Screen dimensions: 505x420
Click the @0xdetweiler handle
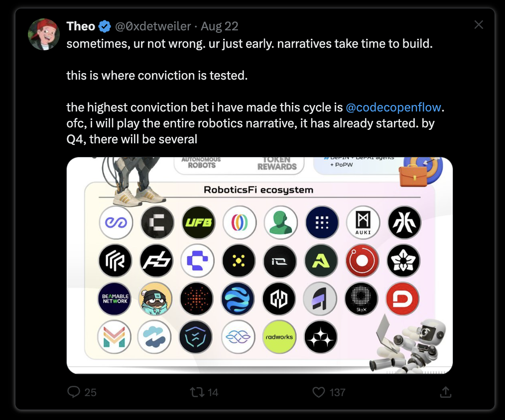pyautogui.click(x=153, y=26)
